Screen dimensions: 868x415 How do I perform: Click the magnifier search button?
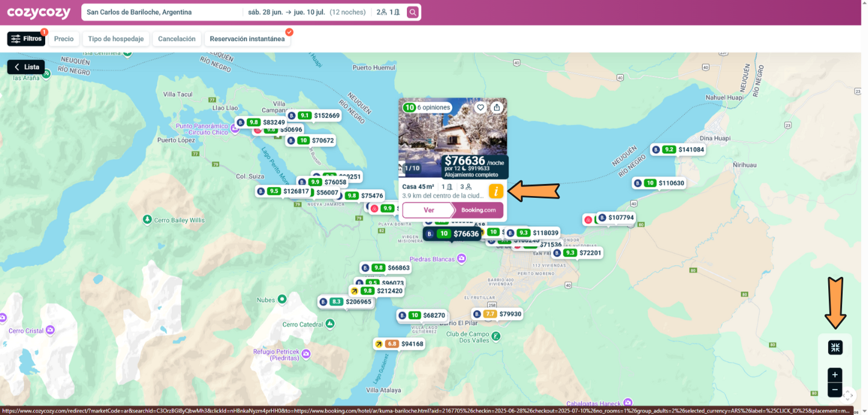[x=412, y=12]
